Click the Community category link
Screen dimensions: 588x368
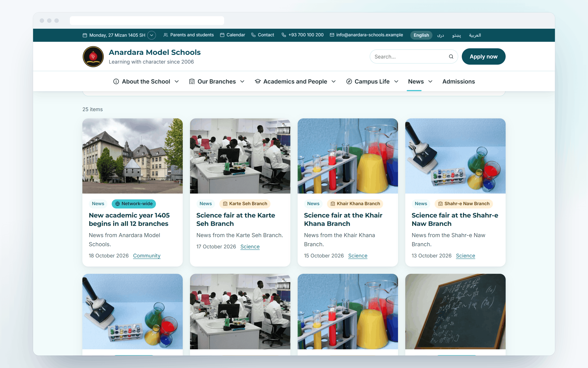click(x=147, y=256)
